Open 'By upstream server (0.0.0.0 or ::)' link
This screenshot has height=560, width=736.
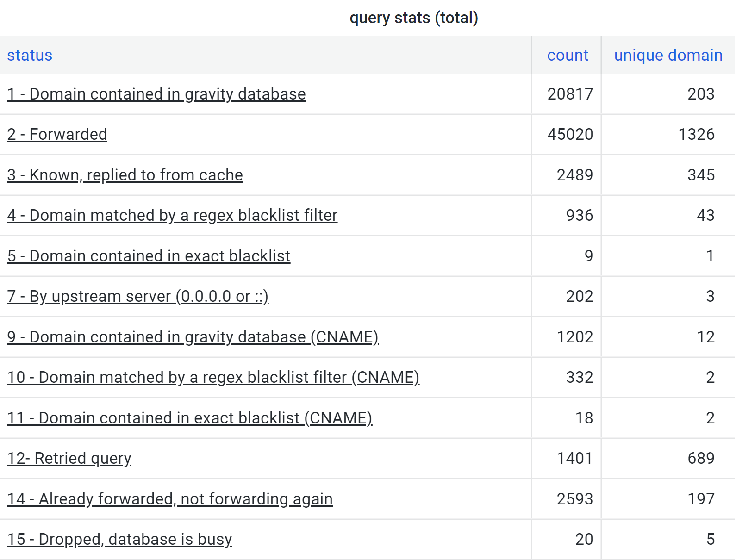tap(137, 296)
